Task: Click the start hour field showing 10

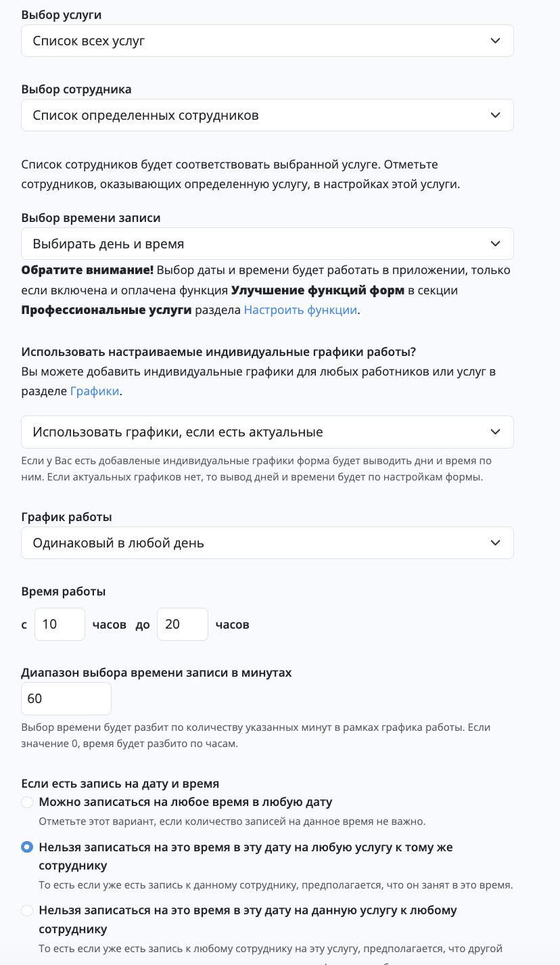Action: coord(60,624)
